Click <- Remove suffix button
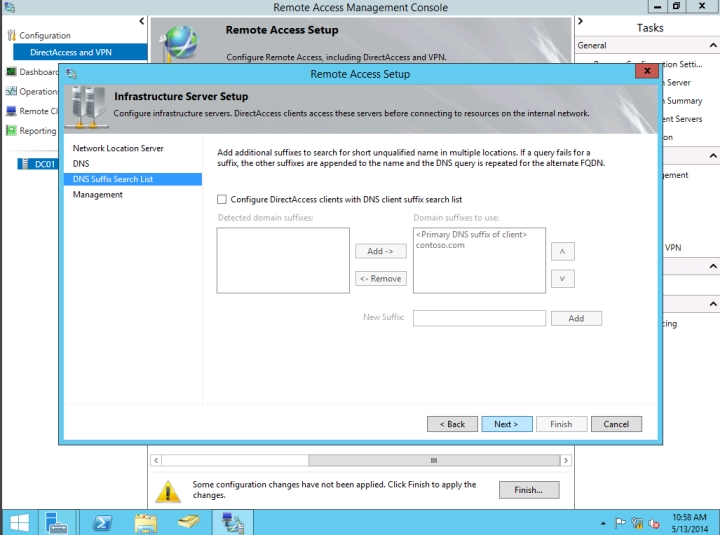The height and width of the screenshot is (535, 720). [381, 278]
